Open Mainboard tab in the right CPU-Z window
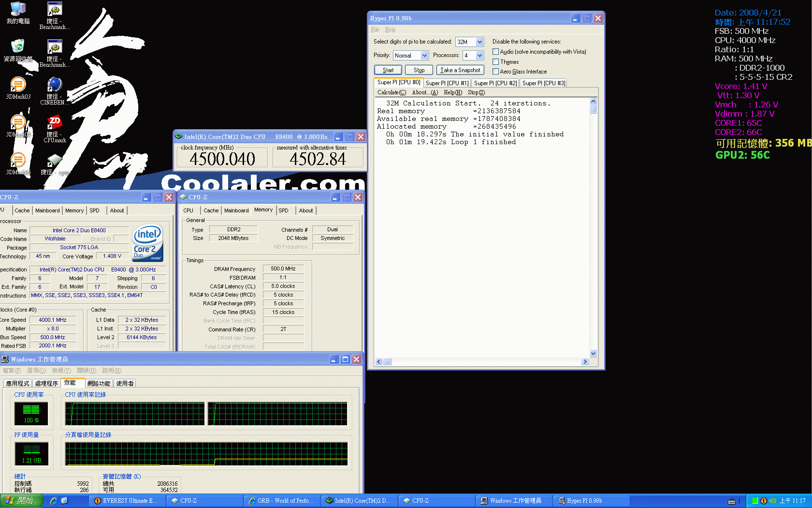This screenshot has height=508, width=812. 236,210
